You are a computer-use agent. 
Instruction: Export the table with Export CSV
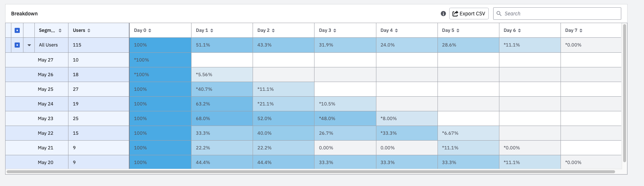[x=469, y=14]
